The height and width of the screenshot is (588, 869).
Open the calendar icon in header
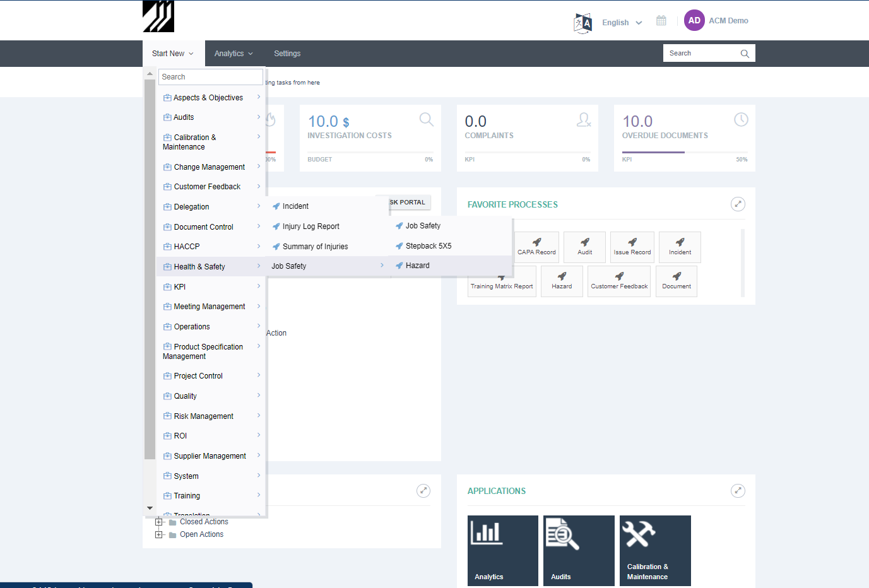click(661, 21)
